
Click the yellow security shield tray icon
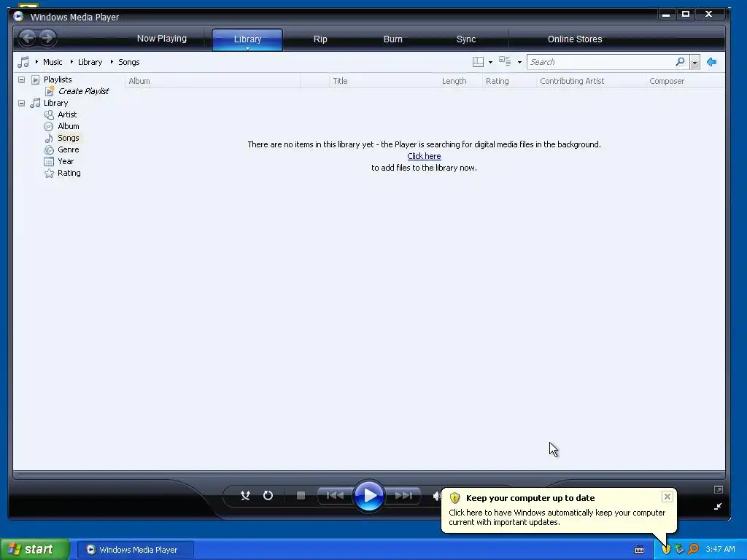click(x=666, y=549)
